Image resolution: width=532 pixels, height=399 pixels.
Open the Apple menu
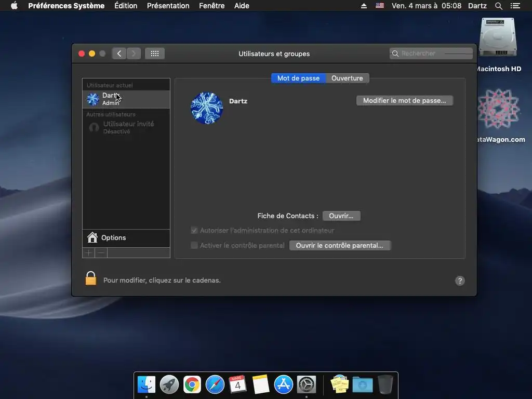(14, 6)
